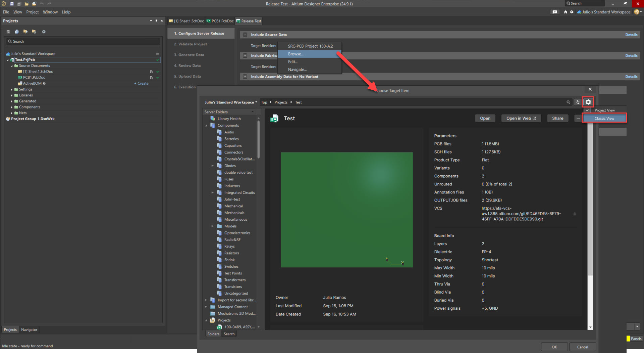
Task: Click the Home icon in the top-right toolbar
Action: 566,12
